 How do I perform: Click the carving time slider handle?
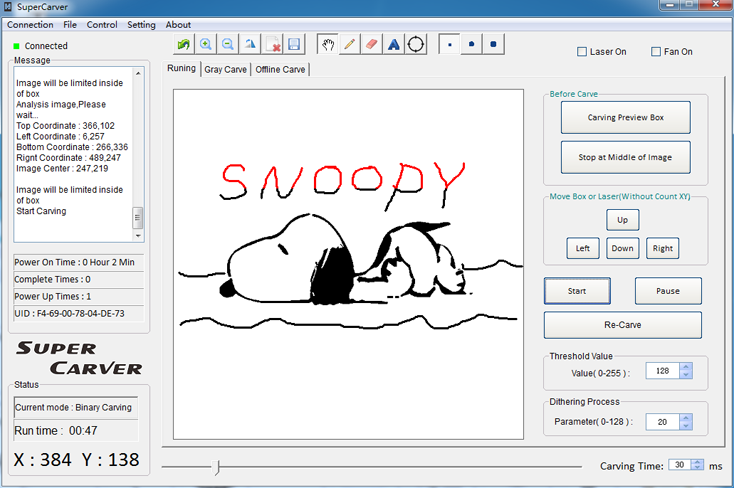[217, 466]
